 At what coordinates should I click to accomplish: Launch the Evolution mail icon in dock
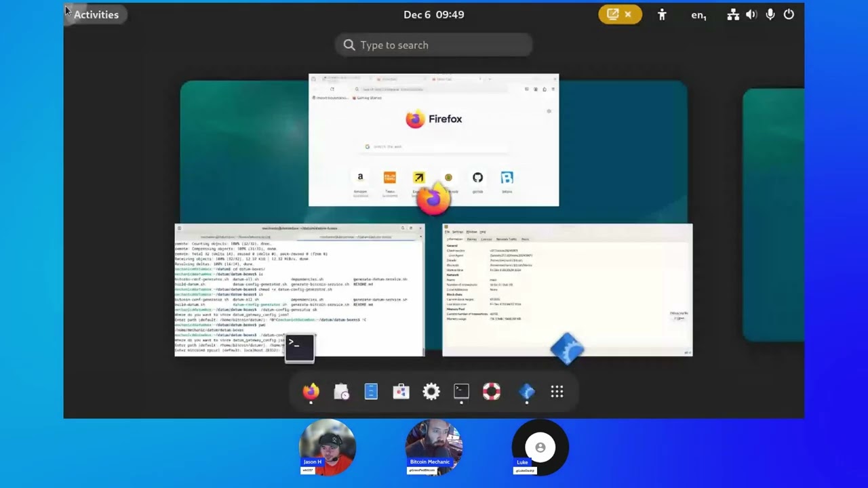click(341, 391)
